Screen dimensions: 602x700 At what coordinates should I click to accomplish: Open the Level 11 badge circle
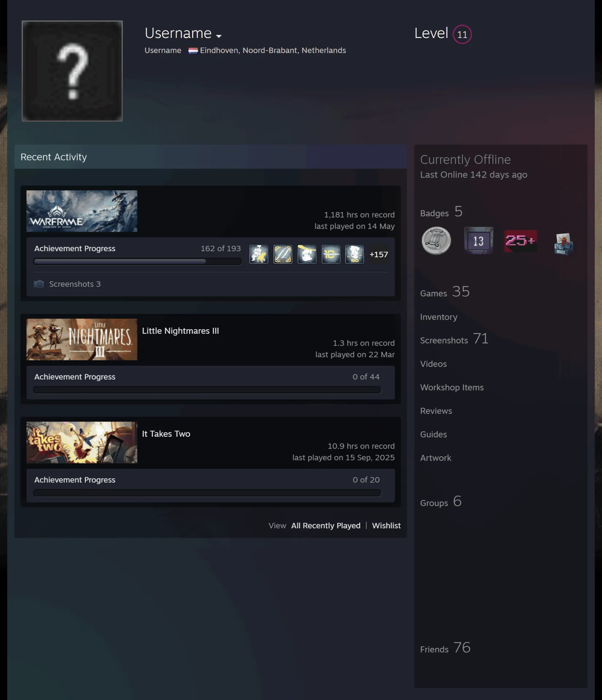pyautogui.click(x=462, y=34)
